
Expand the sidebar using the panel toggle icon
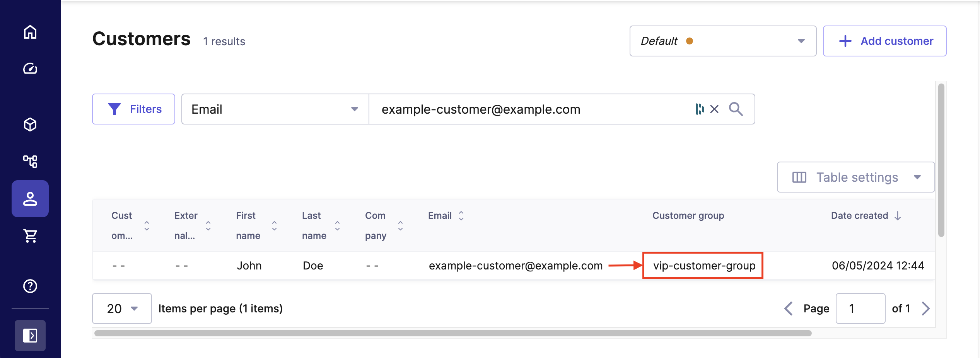tap(30, 336)
